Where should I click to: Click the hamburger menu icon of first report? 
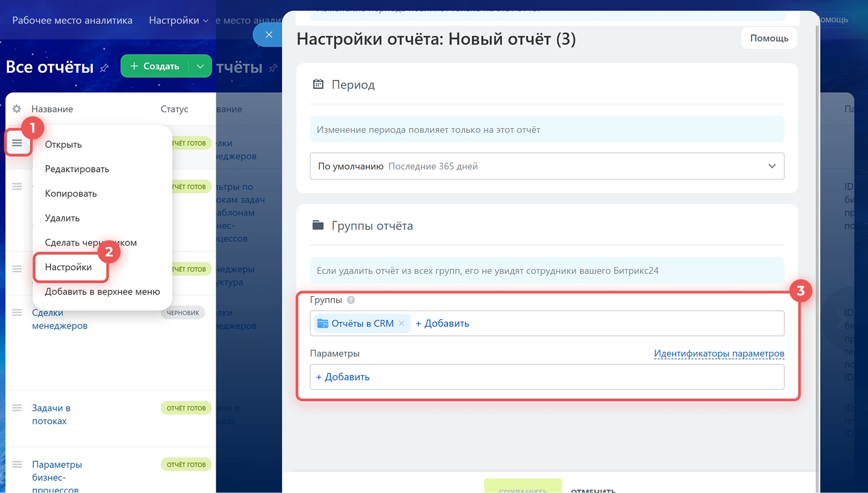pyautogui.click(x=17, y=143)
